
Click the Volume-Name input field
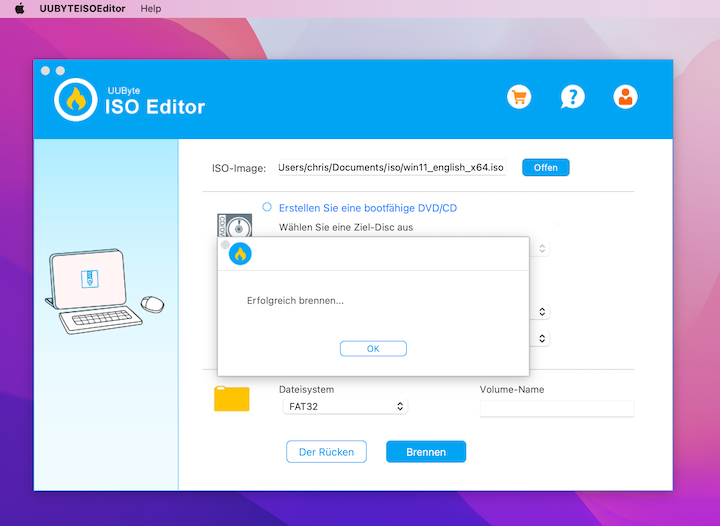coord(557,408)
